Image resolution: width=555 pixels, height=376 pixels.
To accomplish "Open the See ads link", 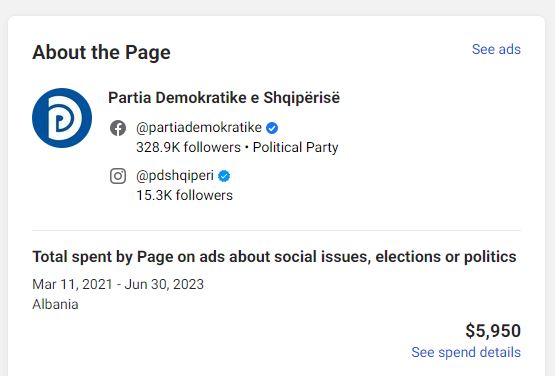I will 496,49.
